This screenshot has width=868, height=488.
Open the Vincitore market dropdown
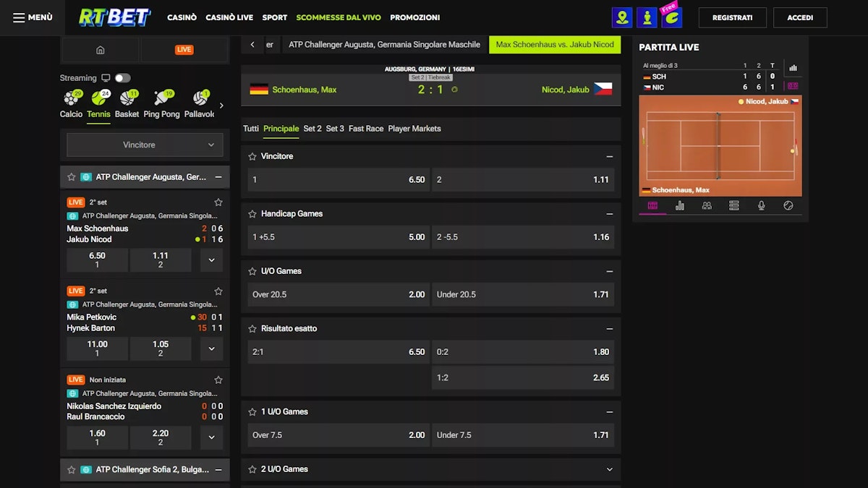[x=145, y=145]
